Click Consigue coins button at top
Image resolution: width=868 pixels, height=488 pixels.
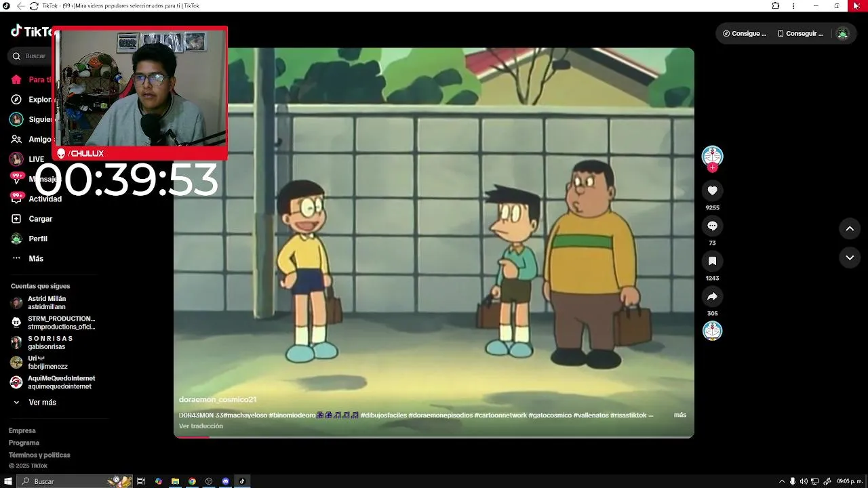click(x=745, y=33)
